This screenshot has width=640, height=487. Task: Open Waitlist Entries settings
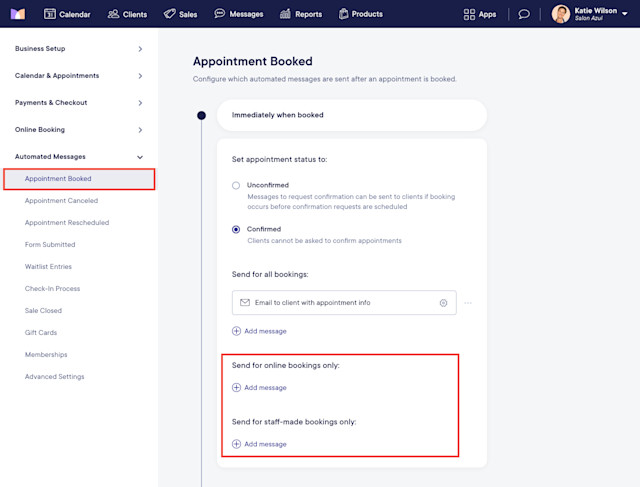pos(48,267)
